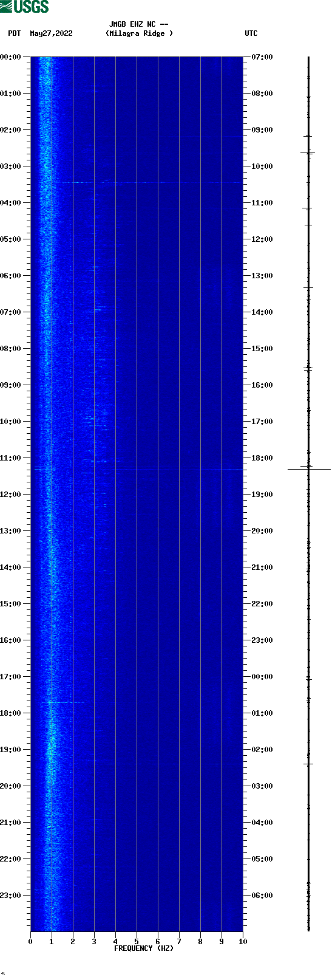Click the station title JMGB EHZ NC --

138,24
